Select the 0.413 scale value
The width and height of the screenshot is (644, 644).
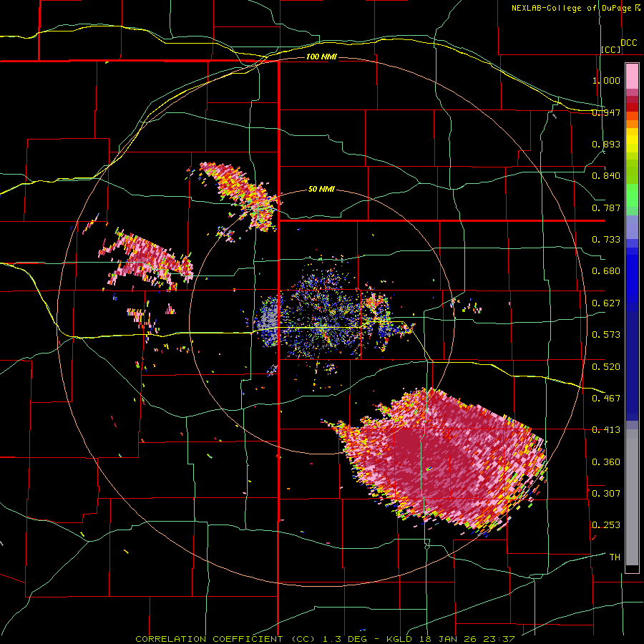pyautogui.click(x=606, y=430)
